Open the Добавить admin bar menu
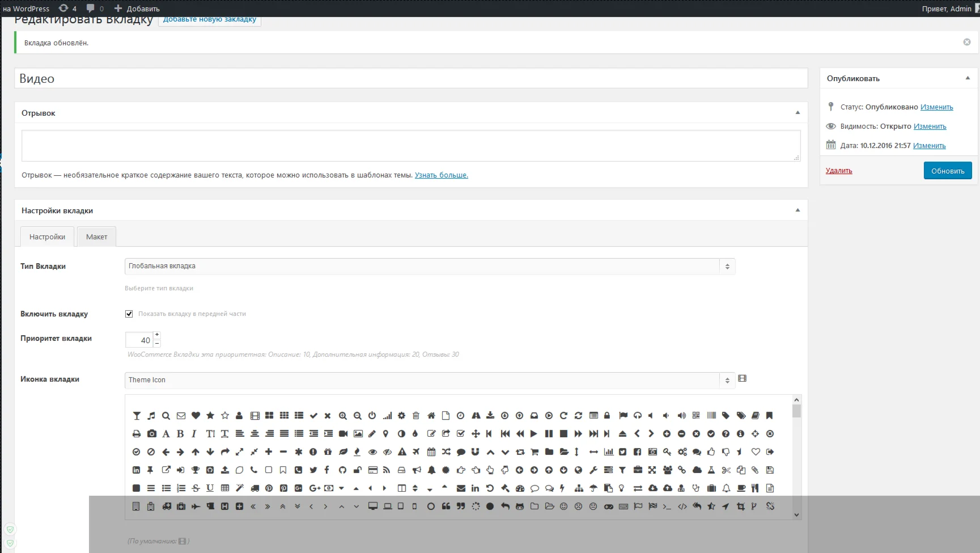The image size is (980, 553). 137,9
